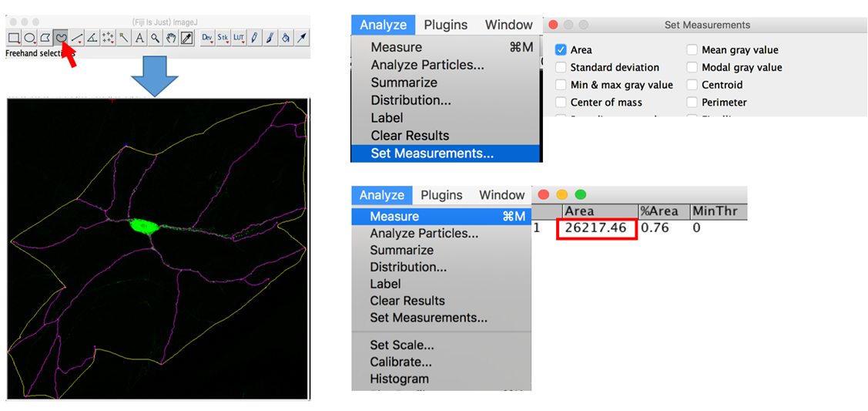Choose the Polygon selection tool
Screen dimensions: 868x411
[45, 37]
